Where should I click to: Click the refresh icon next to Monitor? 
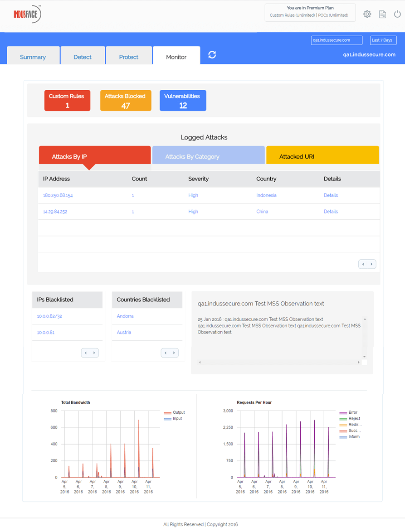[212, 55]
